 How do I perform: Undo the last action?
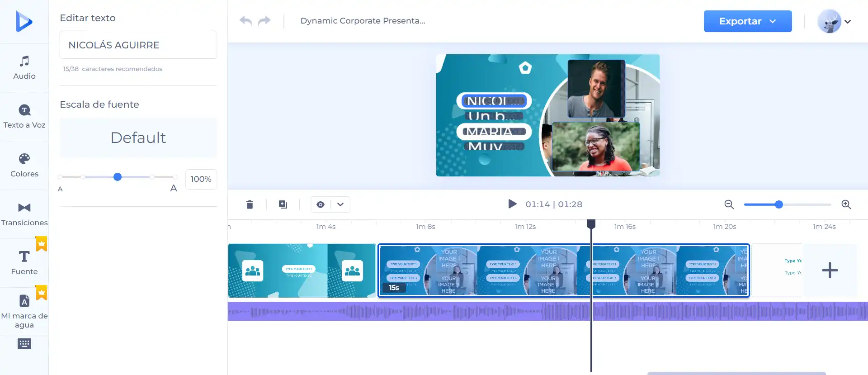tap(245, 21)
